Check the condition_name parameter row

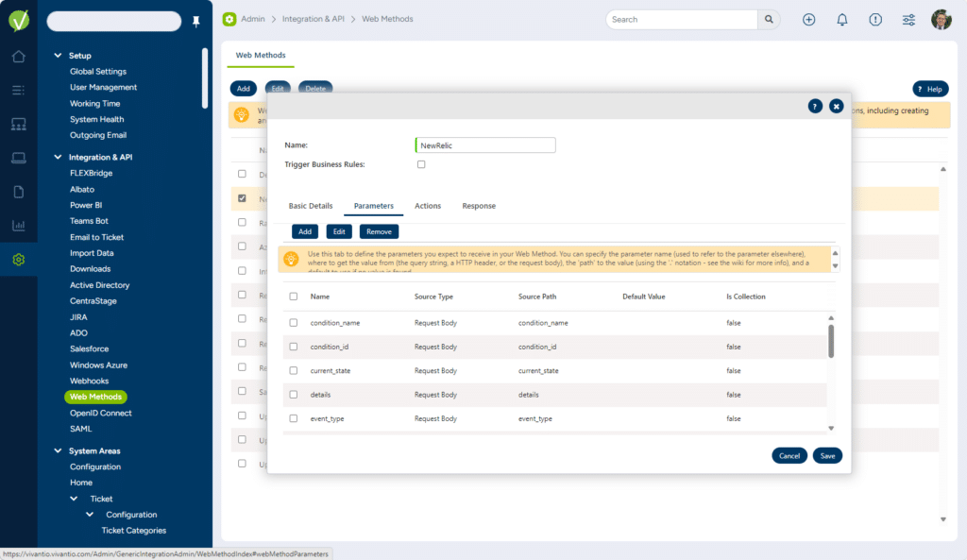coord(294,323)
